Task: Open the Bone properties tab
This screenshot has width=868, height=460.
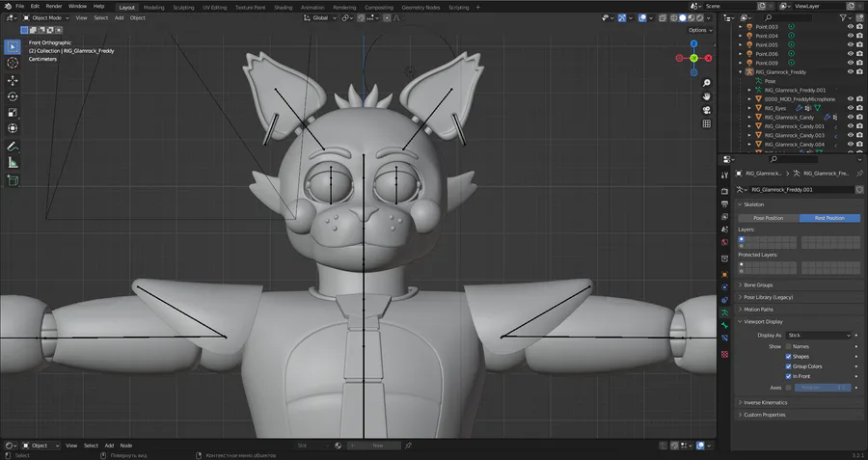Action: coord(724,326)
